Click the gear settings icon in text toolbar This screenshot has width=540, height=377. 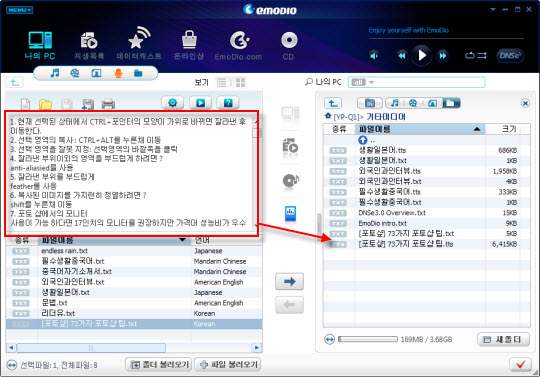[172, 103]
